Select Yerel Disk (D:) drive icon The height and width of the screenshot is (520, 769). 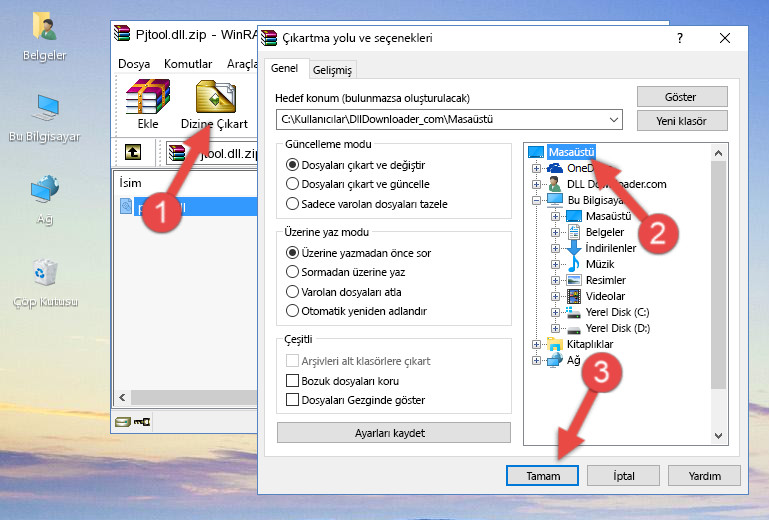[x=573, y=328]
